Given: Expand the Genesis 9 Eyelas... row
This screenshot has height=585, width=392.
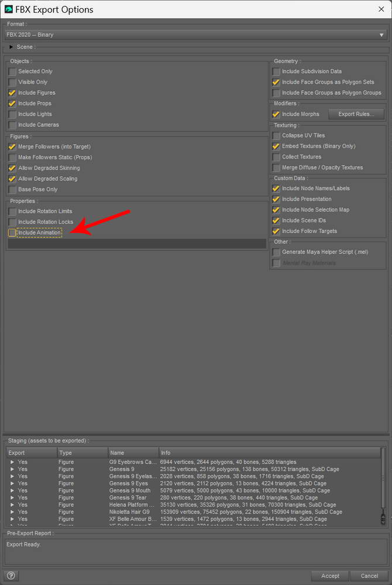Looking at the screenshot, I should [x=12, y=476].
